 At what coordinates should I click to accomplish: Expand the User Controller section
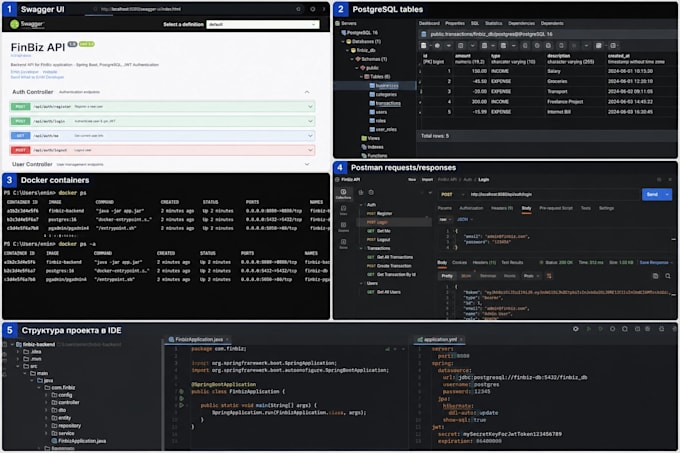coord(307,164)
